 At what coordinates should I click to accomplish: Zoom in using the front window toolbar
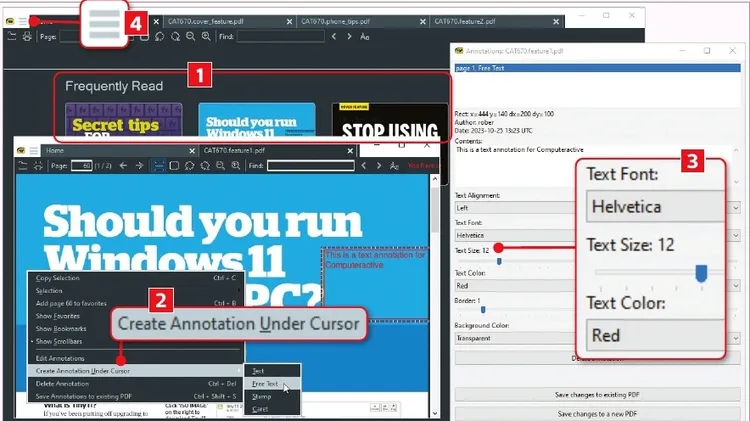click(x=236, y=166)
